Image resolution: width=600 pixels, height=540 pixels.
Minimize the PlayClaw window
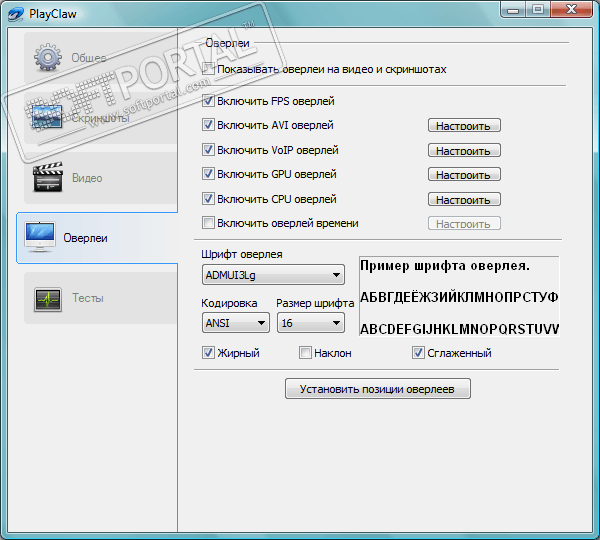[x=513, y=9]
